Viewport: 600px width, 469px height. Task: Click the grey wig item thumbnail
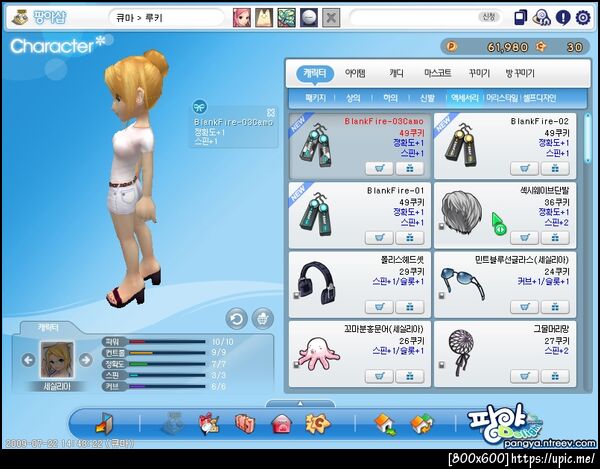point(462,213)
